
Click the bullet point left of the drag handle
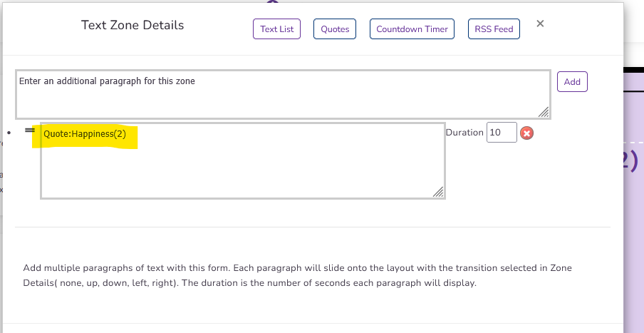pos(8,133)
